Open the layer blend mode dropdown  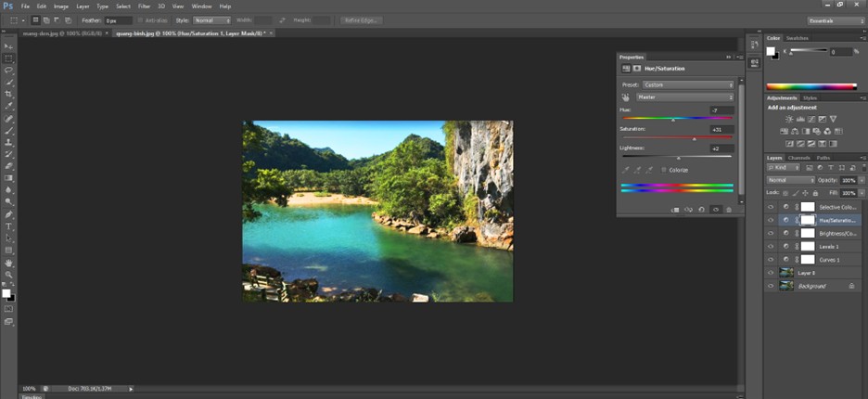point(791,181)
